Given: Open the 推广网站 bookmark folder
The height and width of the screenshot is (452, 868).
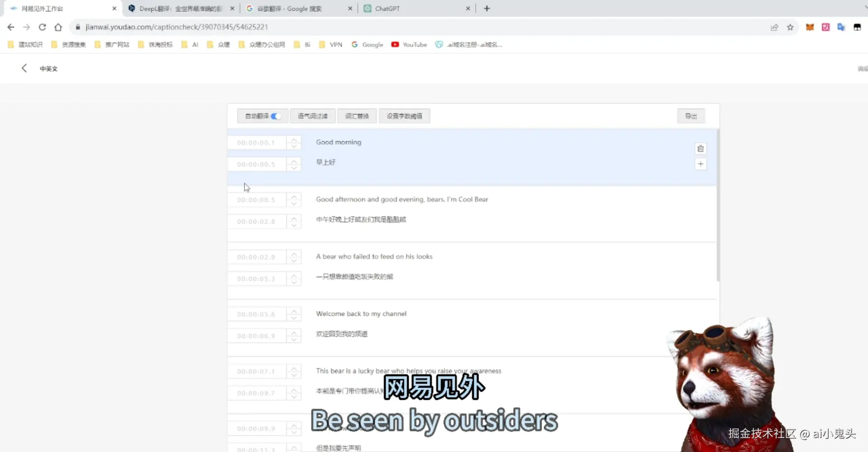Looking at the screenshot, I should coord(112,44).
